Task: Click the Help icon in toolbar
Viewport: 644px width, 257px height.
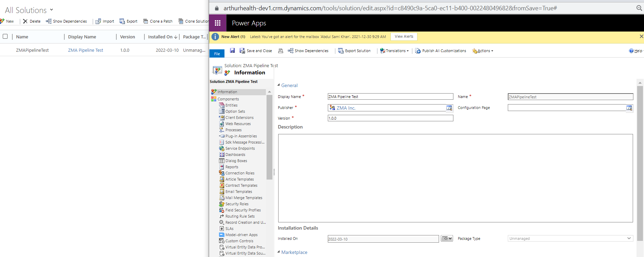Action: (x=631, y=51)
